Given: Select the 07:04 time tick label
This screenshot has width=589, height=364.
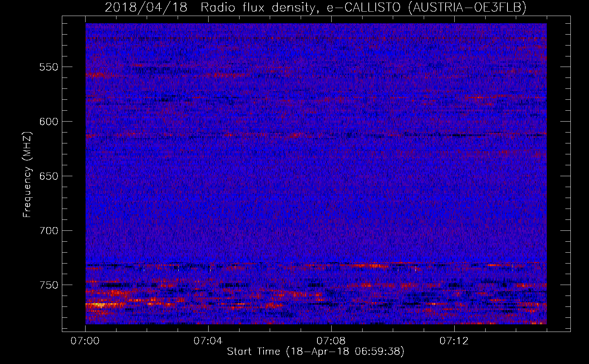Looking at the screenshot, I should tap(208, 341).
